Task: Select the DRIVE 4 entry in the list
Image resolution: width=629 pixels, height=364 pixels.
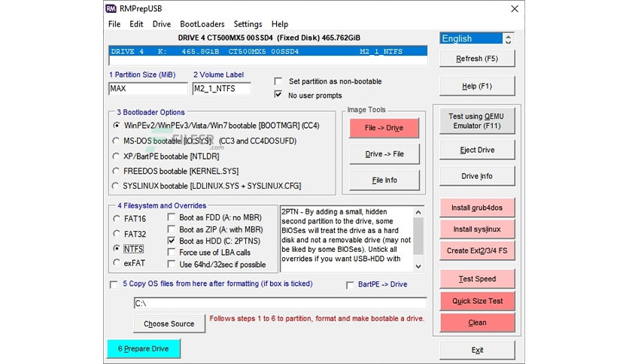Action: (x=268, y=51)
